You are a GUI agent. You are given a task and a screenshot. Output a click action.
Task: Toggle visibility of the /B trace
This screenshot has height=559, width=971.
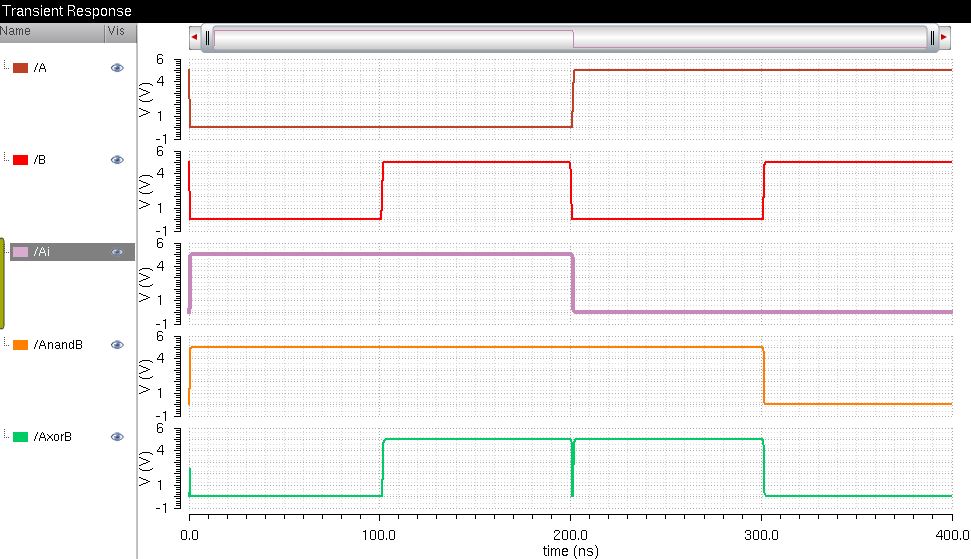[x=117, y=160]
